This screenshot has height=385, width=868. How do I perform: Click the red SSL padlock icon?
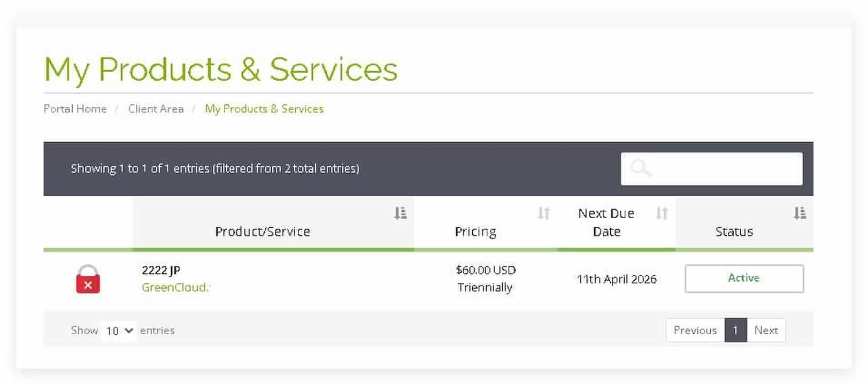coord(88,279)
